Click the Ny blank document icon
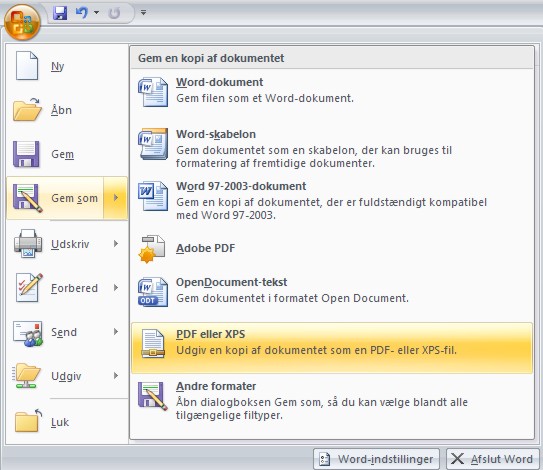 [x=27, y=65]
